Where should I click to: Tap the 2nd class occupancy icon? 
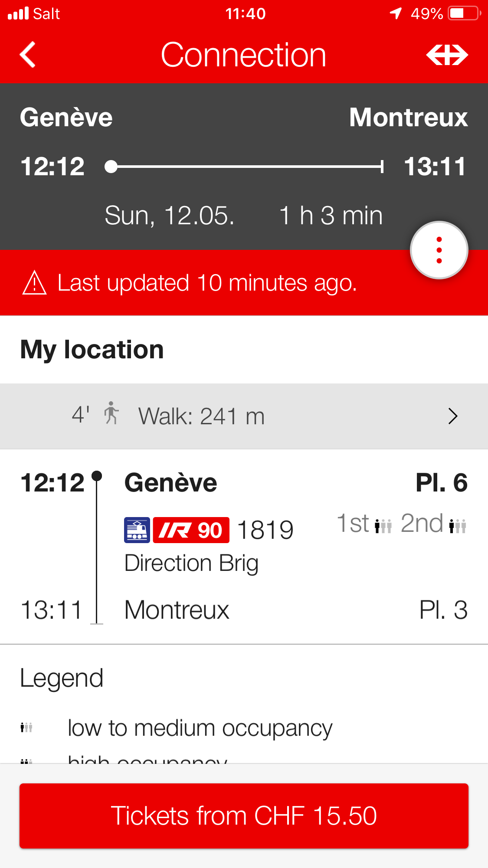tap(458, 526)
